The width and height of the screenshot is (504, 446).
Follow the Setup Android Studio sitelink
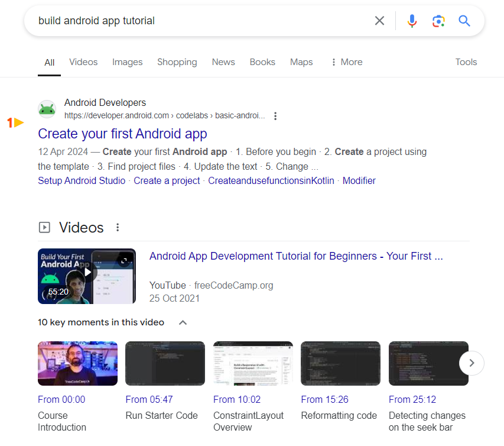(82, 181)
